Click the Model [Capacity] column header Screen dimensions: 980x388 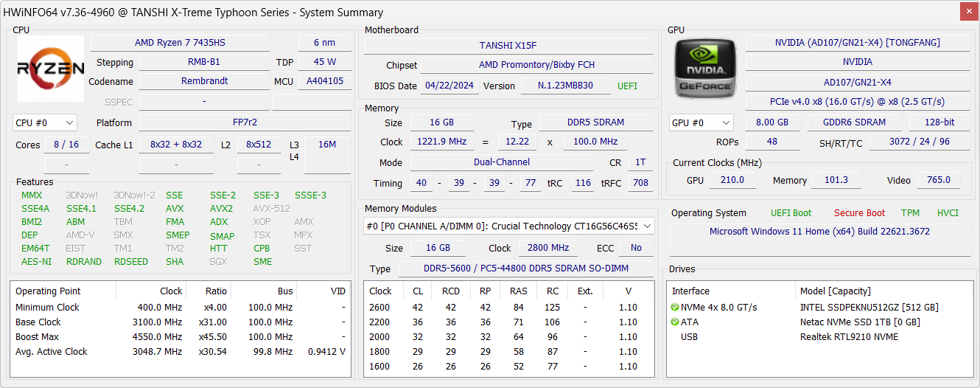[x=836, y=291]
